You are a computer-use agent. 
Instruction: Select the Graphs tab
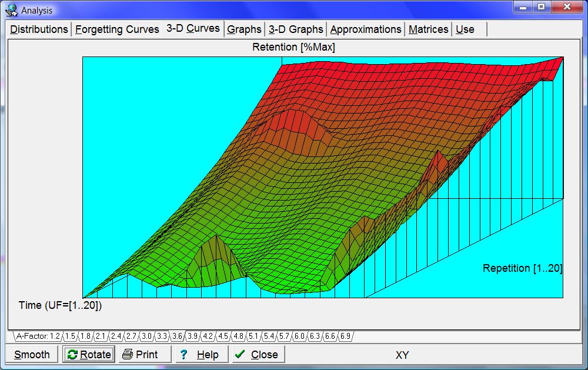(x=244, y=29)
